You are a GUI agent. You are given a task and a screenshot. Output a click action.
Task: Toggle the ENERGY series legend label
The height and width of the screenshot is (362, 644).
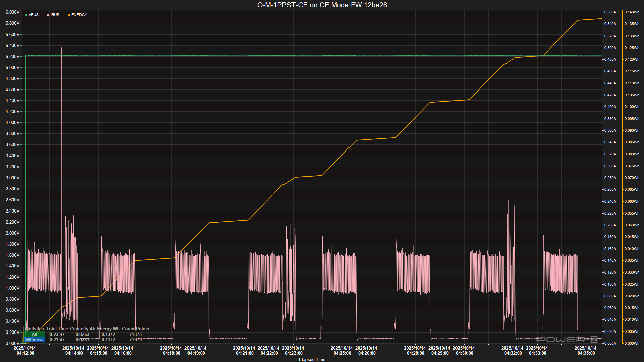79,15
